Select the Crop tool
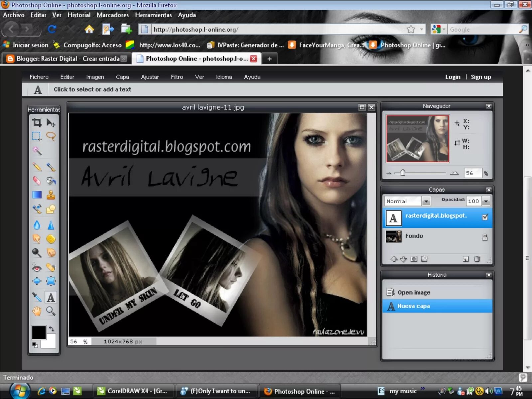 [x=37, y=123]
